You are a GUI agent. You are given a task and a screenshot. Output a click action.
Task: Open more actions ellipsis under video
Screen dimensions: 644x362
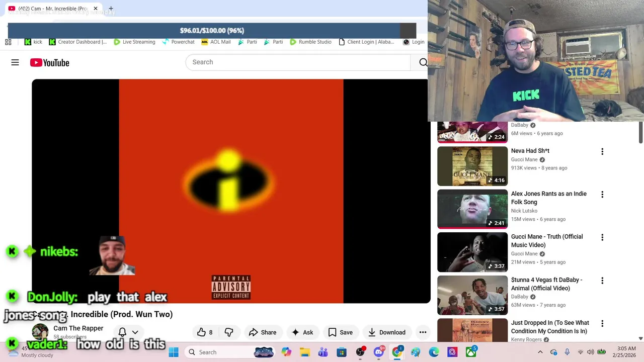423,332
